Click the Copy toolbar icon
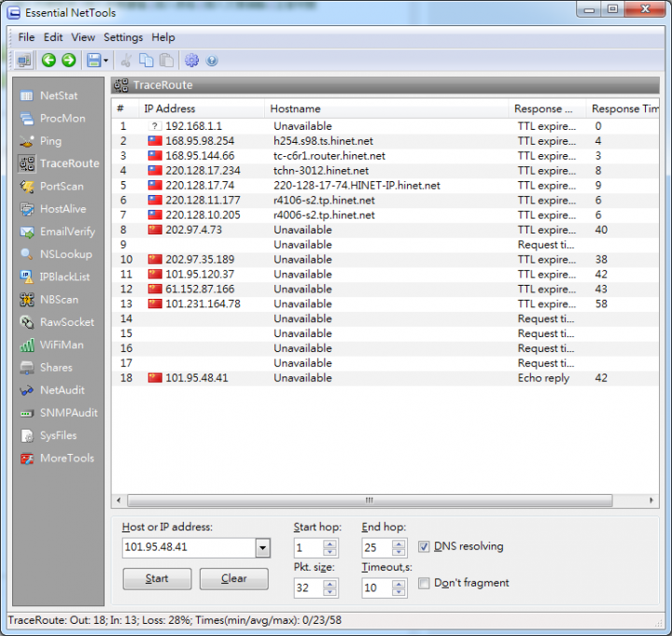This screenshot has height=636, width=672. coord(147,61)
